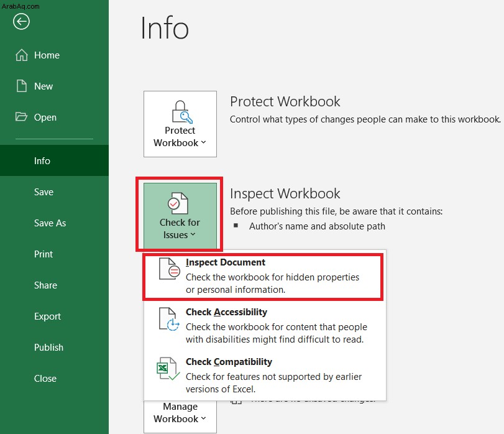The image size is (504, 434).
Task: Choose Save in the sidebar
Action: tap(54, 192)
